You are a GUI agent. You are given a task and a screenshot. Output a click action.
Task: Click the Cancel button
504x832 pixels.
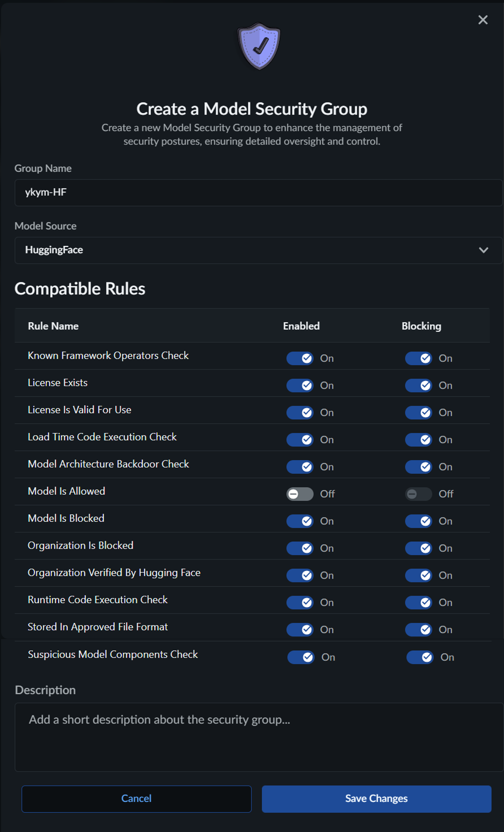click(x=136, y=798)
